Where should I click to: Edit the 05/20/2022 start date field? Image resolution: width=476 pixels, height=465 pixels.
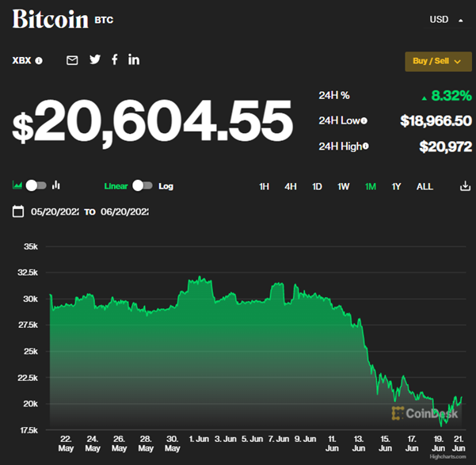point(55,212)
